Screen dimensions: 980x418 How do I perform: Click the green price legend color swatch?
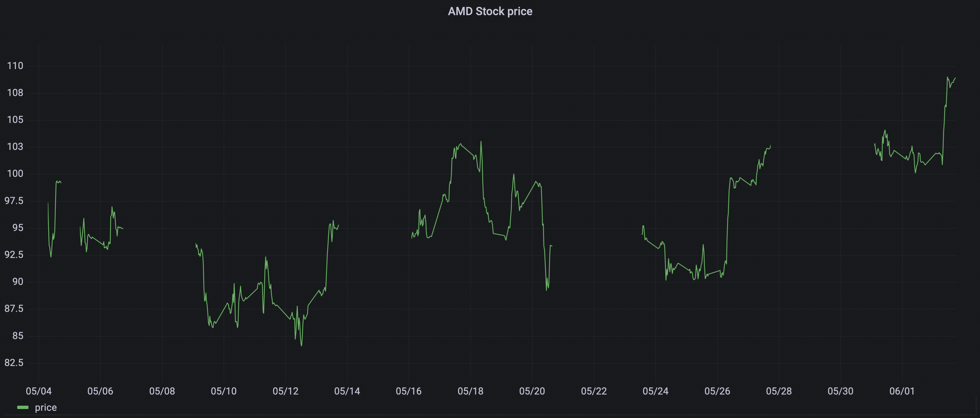23,407
